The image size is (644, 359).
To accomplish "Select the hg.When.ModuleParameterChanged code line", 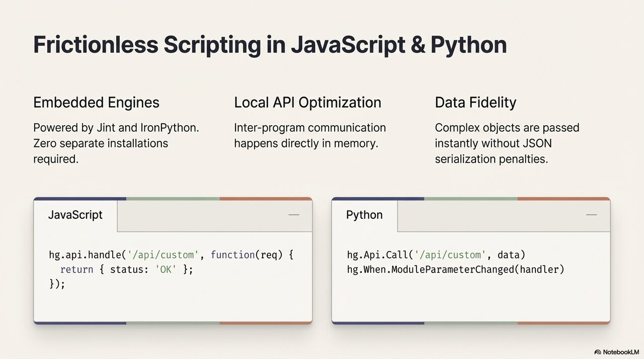I will click(x=456, y=270).
